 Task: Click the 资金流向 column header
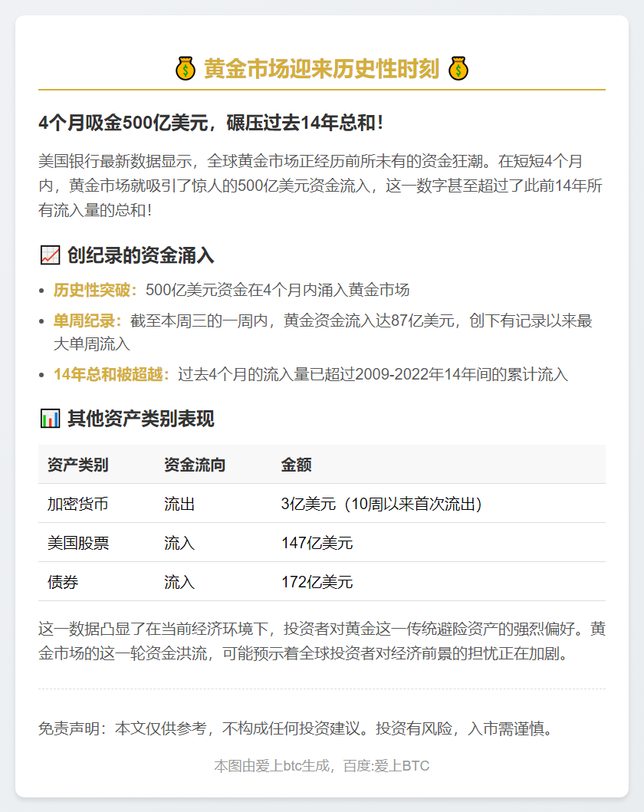[x=194, y=465]
